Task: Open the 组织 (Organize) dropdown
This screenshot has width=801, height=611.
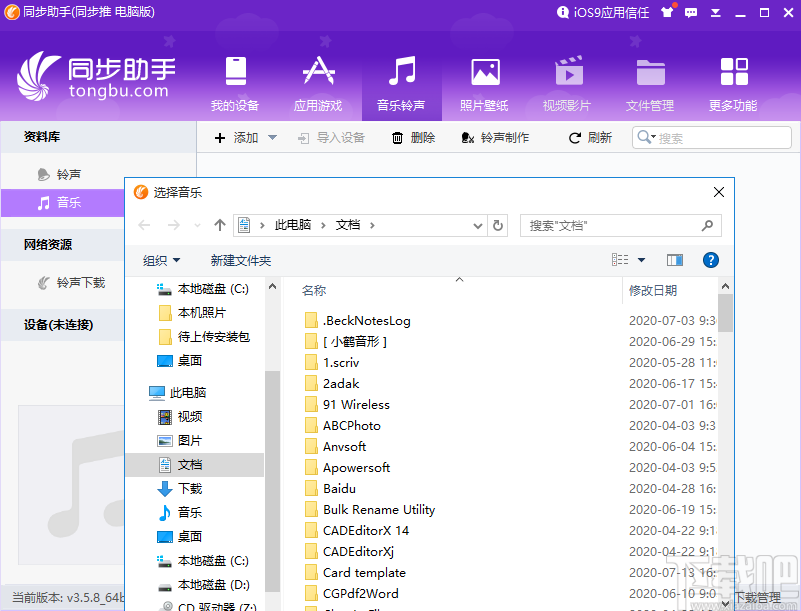Action: point(161,259)
